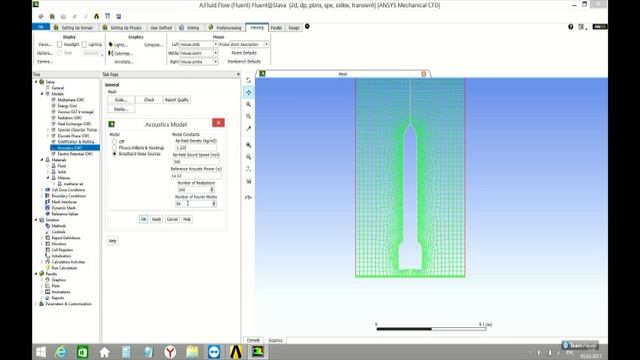Viewport: 640px width, 360px height.
Task: Select the Off acoustics model option
Action: tap(115, 141)
